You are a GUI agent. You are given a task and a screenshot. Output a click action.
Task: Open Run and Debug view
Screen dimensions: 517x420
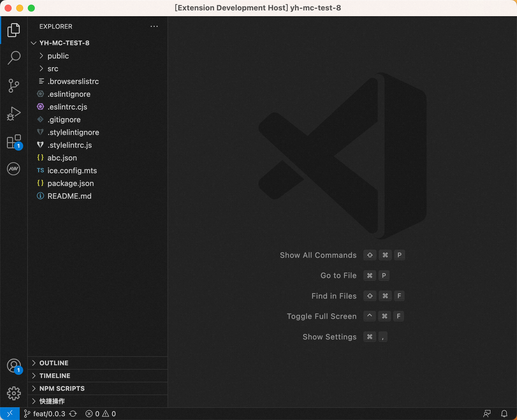(14, 114)
